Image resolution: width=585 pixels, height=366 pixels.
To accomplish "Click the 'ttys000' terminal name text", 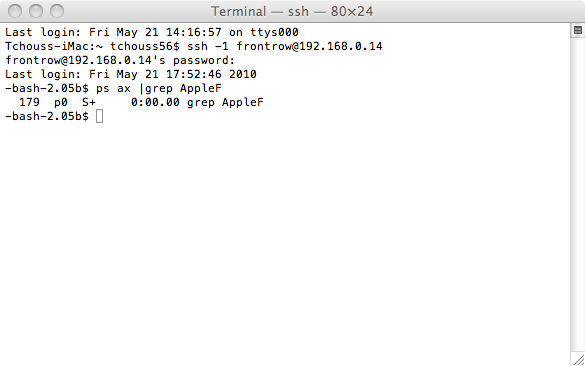I will coord(274,32).
